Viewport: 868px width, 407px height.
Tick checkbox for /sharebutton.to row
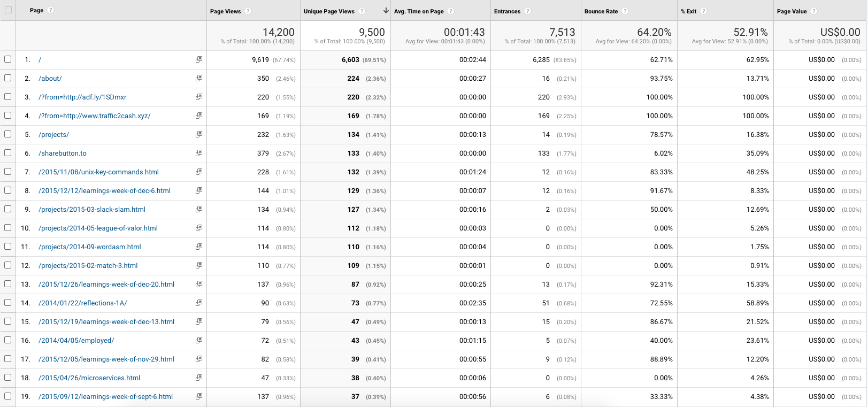(8, 153)
